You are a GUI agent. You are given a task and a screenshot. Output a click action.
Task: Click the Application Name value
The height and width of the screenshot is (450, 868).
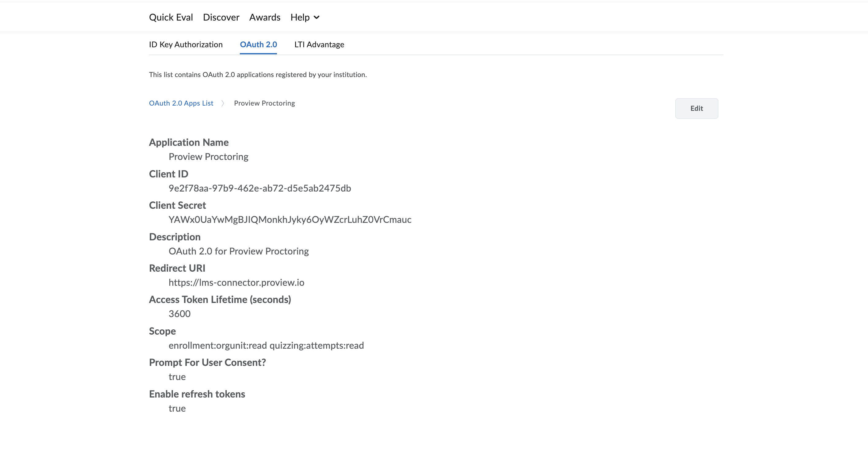coord(208,157)
